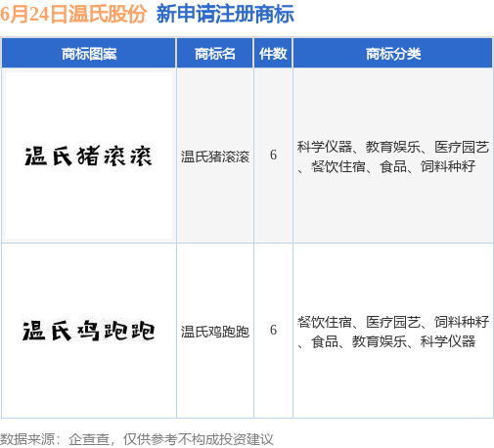Click the count 6 in 温氏猪滚滚 row

[273, 156]
